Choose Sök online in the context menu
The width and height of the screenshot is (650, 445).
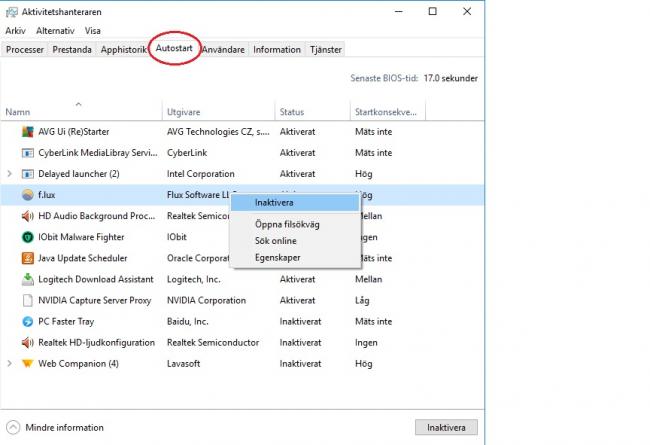pos(295,241)
